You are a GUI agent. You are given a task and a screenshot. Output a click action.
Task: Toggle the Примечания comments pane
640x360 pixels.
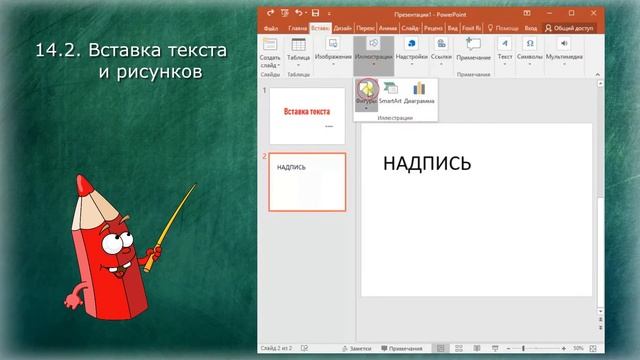tap(402, 349)
